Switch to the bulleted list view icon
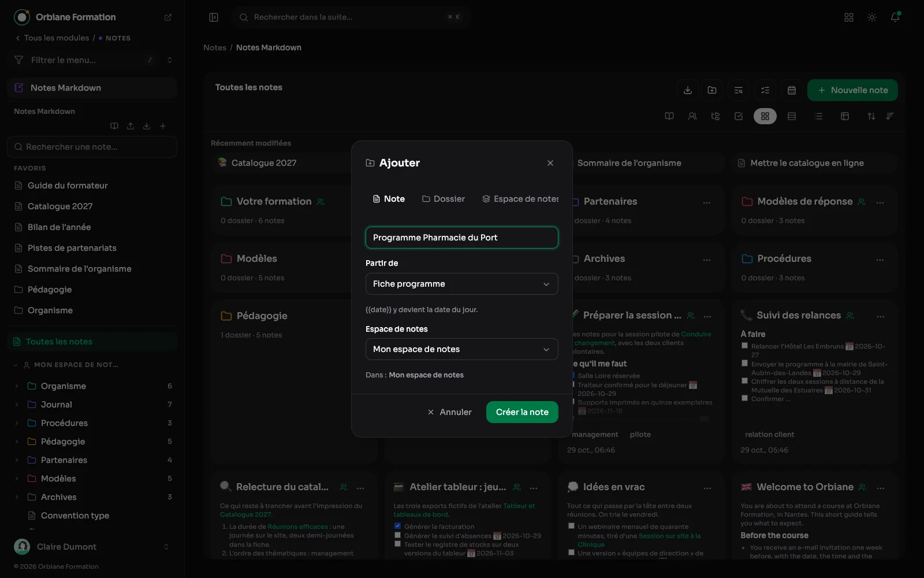The width and height of the screenshot is (924, 578). 818,116
